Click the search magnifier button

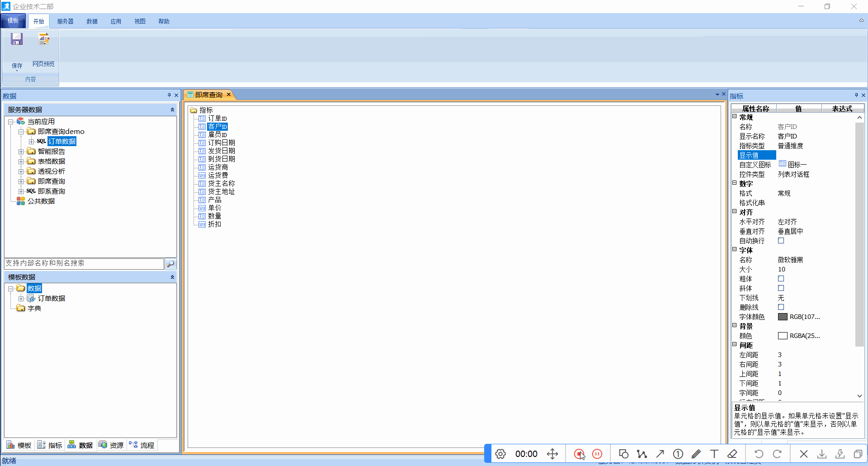(170, 264)
